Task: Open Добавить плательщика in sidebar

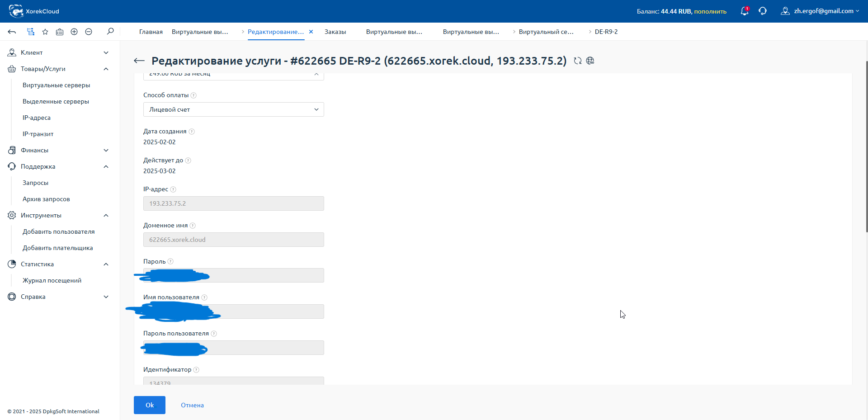Action: 58,248
